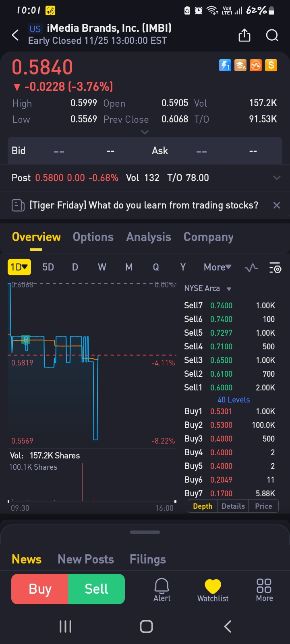This screenshot has height=644, width=290.
Task: Tap the blue lightning bolt badge
Action: coord(225,65)
